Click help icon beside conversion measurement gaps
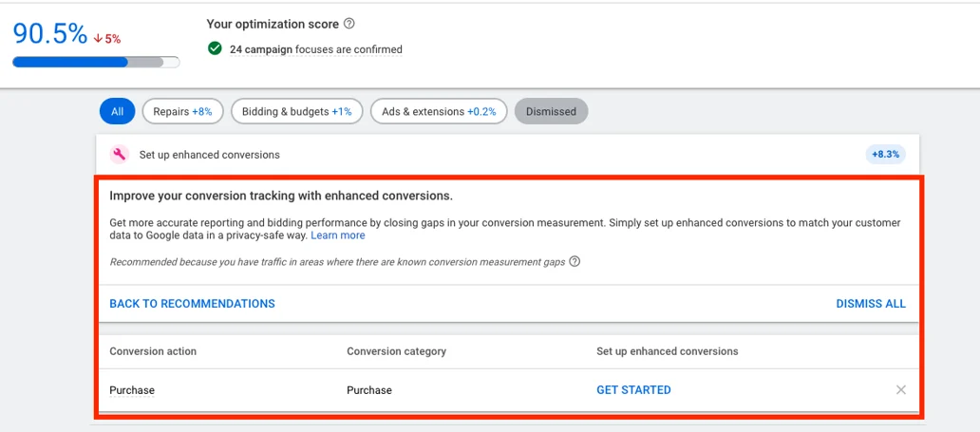 click(x=575, y=262)
